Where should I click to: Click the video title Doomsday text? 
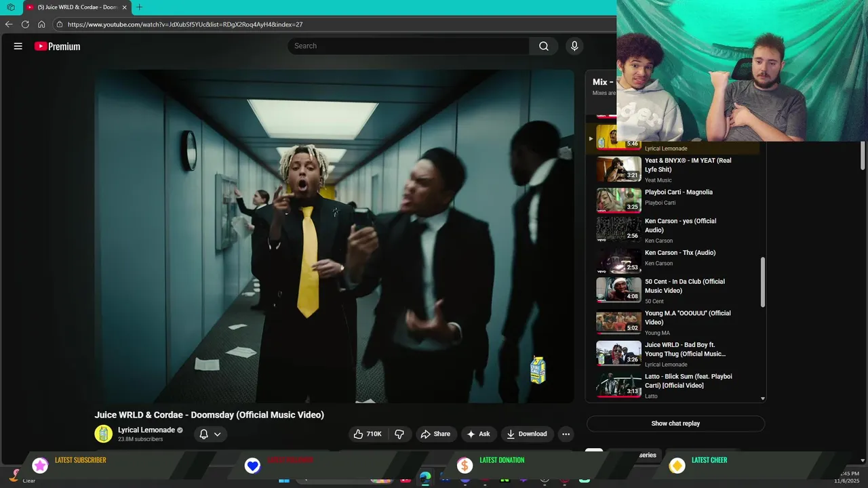[209, 415]
